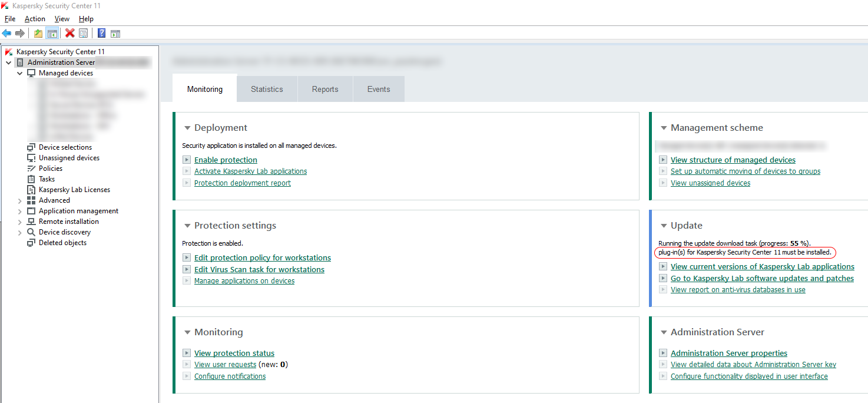Image resolution: width=868 pixels, height=403 pixels.
Task: Click the Kaspersky Lab Licenses document icon
Action: [x=31, y=190]
